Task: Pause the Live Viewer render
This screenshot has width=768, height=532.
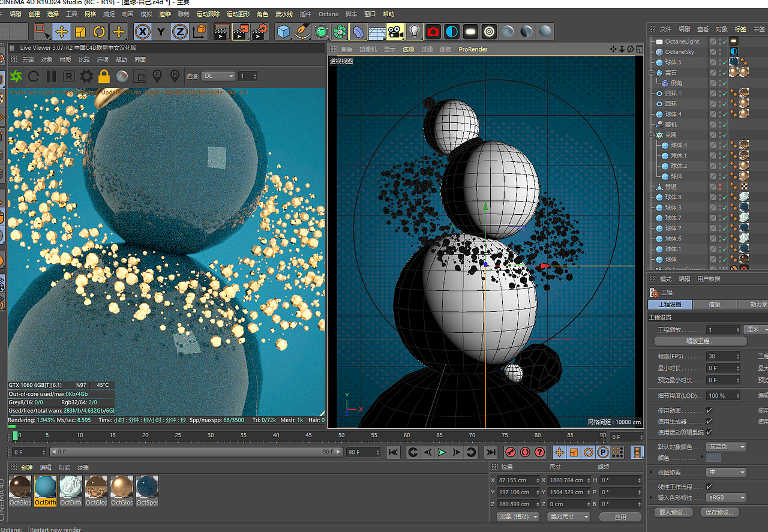Action: (51, 76)
